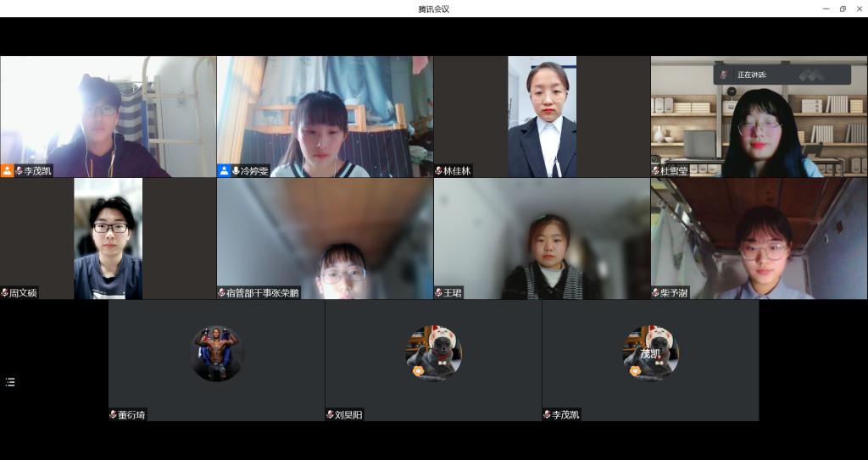This screenshot has width=868, height=460.
Task: Click the 正在讲话 speaking indicator bar
Action: [x=782, y=75]
